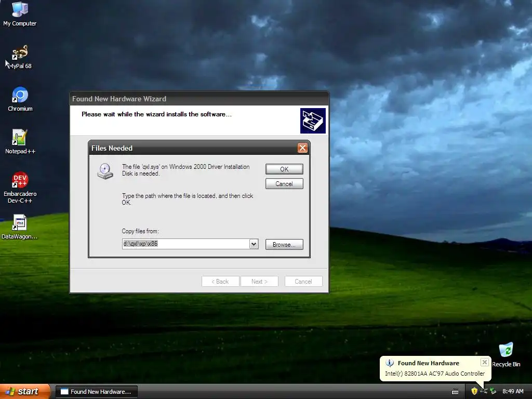Click the Browse... button
The width and height of the screenshot is (532, 399).
[x=284, y=244]
